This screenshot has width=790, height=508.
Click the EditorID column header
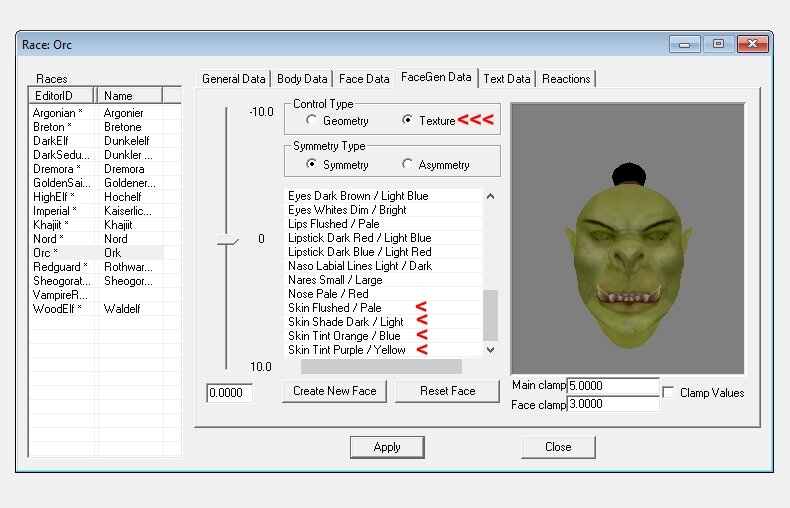pos(61,95)
